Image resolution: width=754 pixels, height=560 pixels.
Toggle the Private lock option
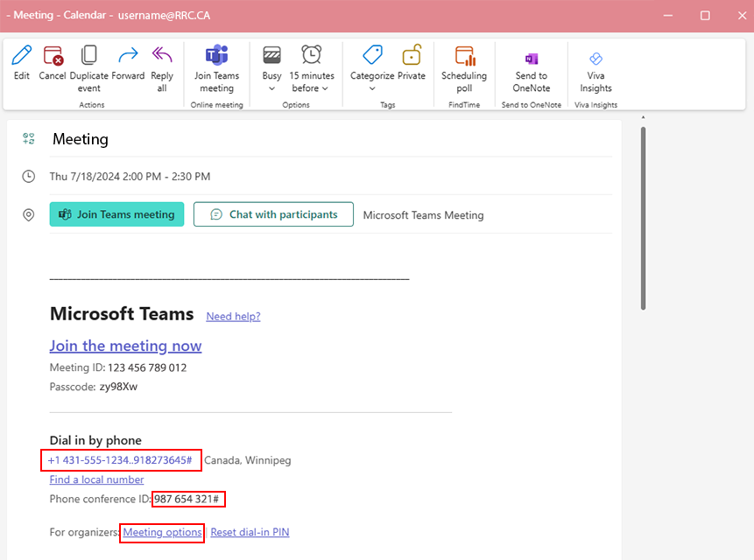coord(411,58)
